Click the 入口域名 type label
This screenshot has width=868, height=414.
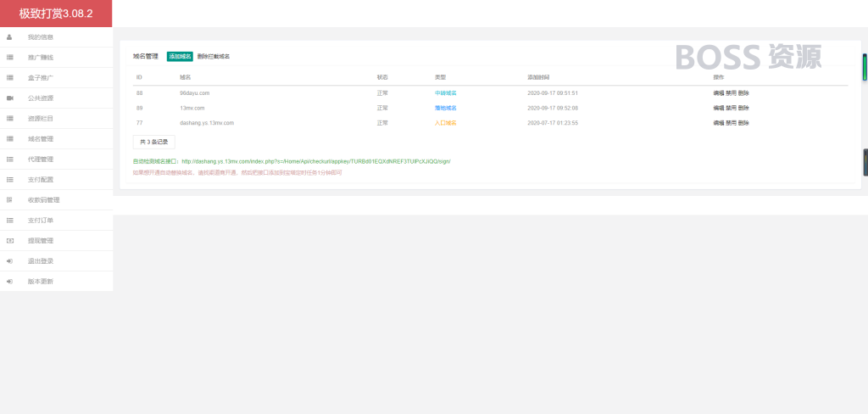pyautogui.click(x=446, y=123)
